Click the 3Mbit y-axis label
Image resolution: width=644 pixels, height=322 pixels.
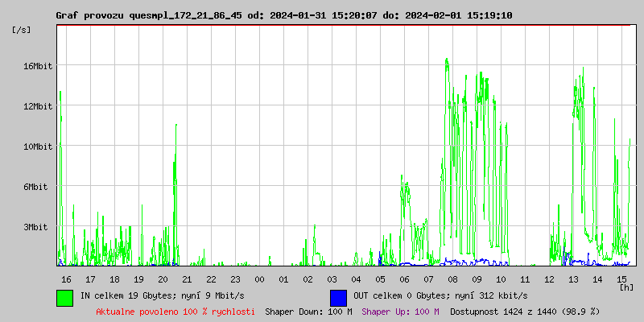[35, 227]
